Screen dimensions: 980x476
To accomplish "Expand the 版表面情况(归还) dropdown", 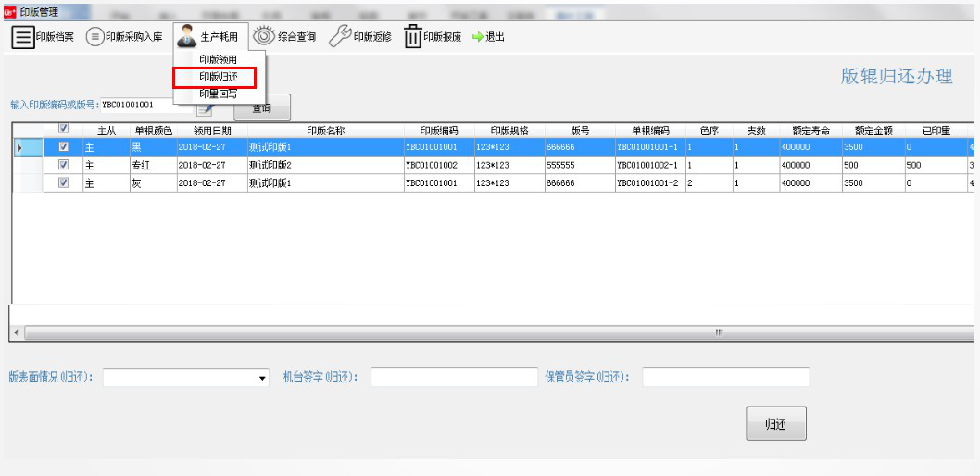I will click(262, 378).
